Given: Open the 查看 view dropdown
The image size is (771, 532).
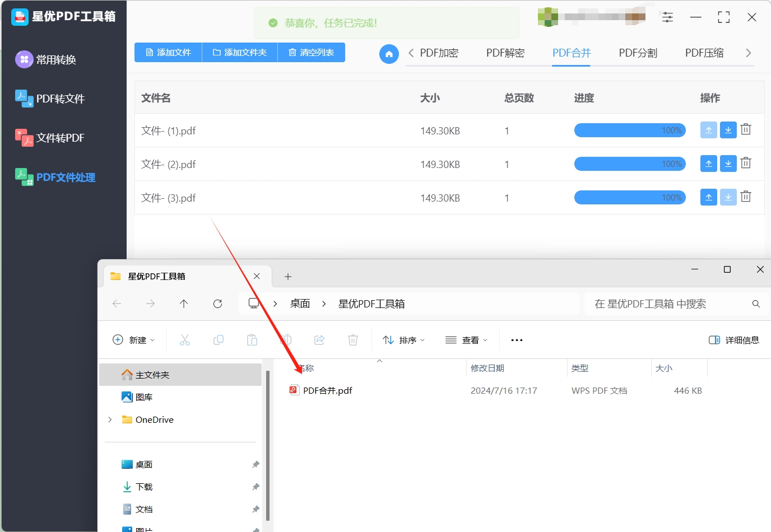Looking at the screenshot, I should pyautogui.click(x=466, y=340).
